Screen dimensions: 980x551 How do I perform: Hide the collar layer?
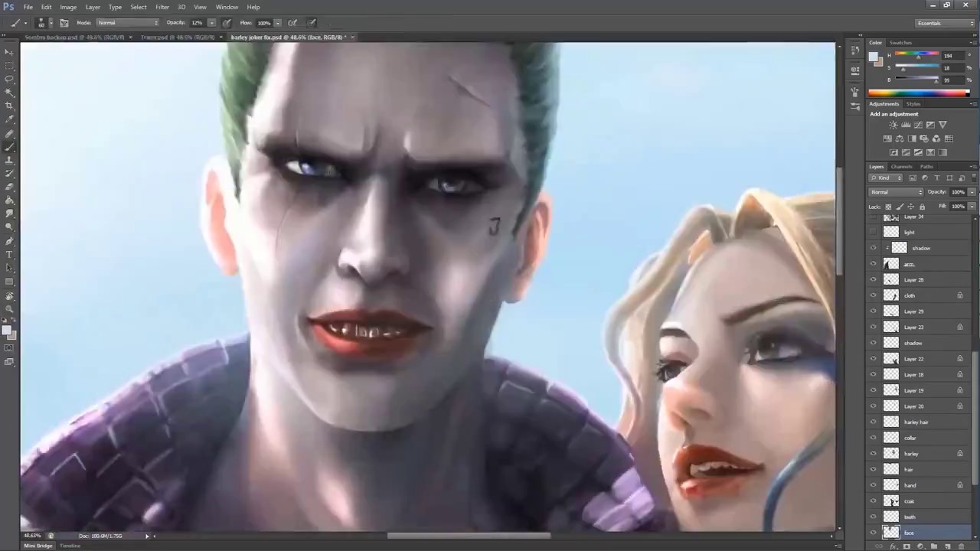(874, 438)
